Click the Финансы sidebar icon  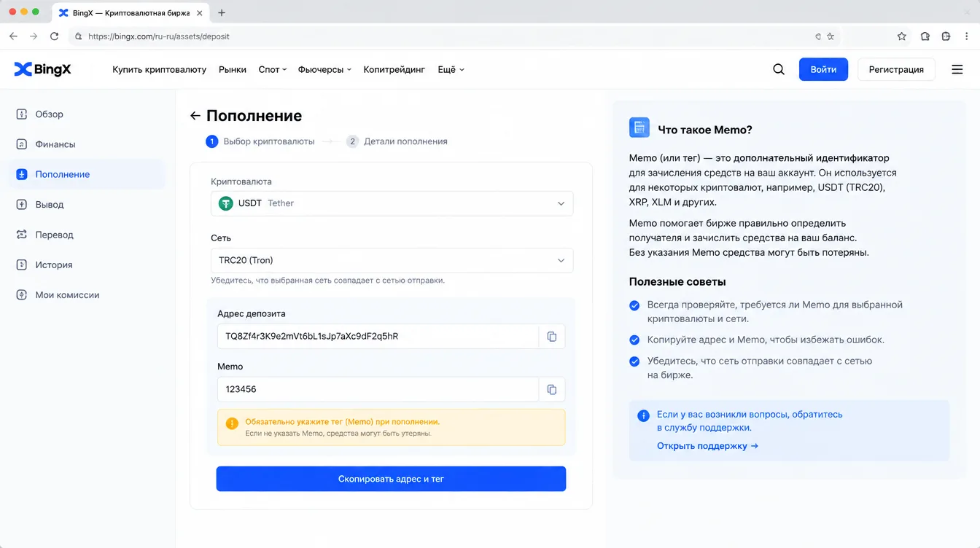[x=22, y=144]
